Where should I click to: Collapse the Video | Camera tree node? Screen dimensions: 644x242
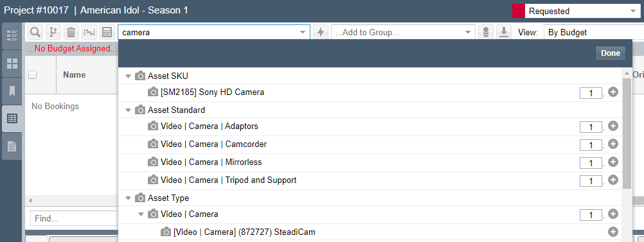tap(141, 214)
